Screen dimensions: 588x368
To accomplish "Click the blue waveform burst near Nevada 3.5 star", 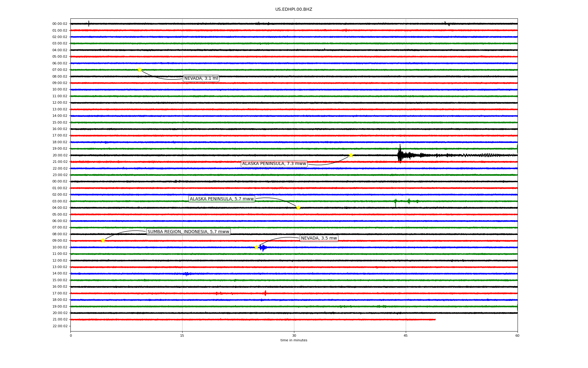I will 263,248.
